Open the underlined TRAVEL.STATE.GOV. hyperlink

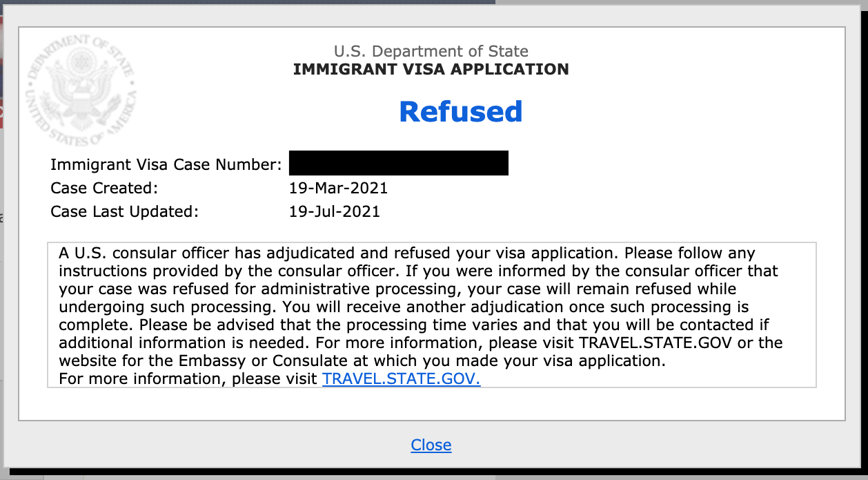click(x=401, y=378)
